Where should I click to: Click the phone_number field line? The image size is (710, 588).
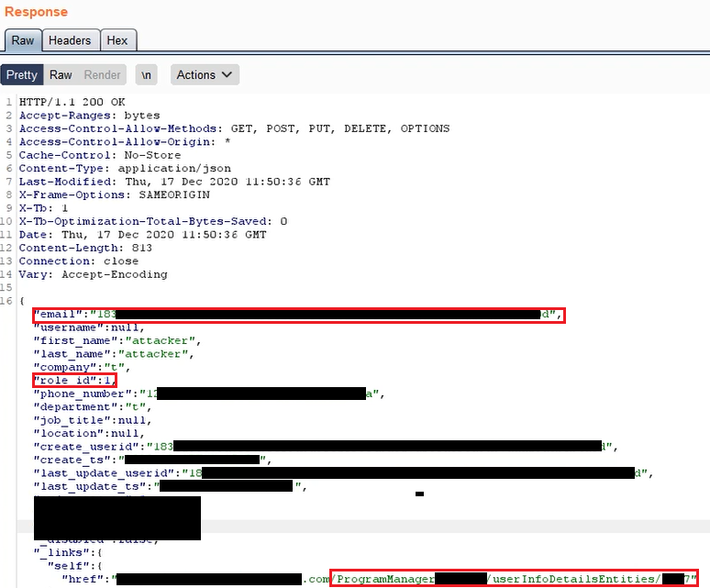pyautogui.click(x=207, y=394)
